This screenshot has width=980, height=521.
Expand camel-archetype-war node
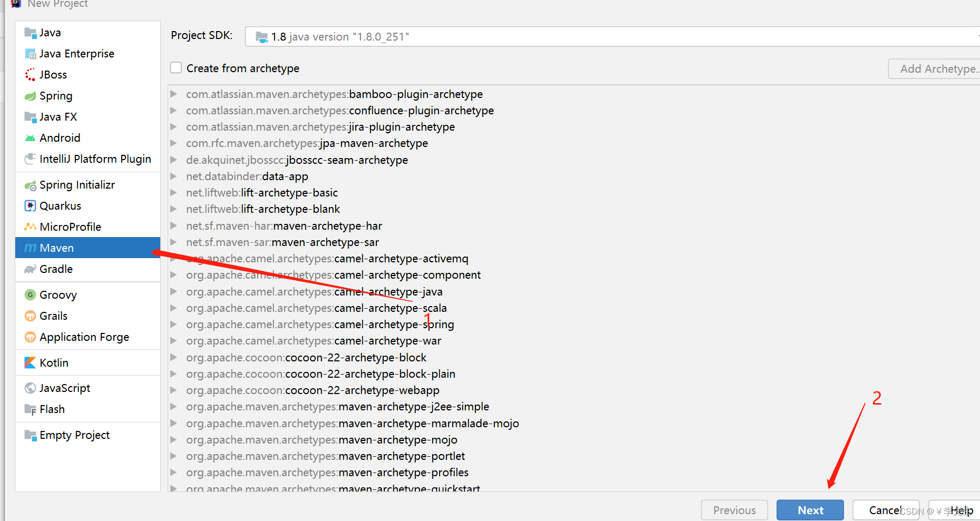[x=173, y=341]
